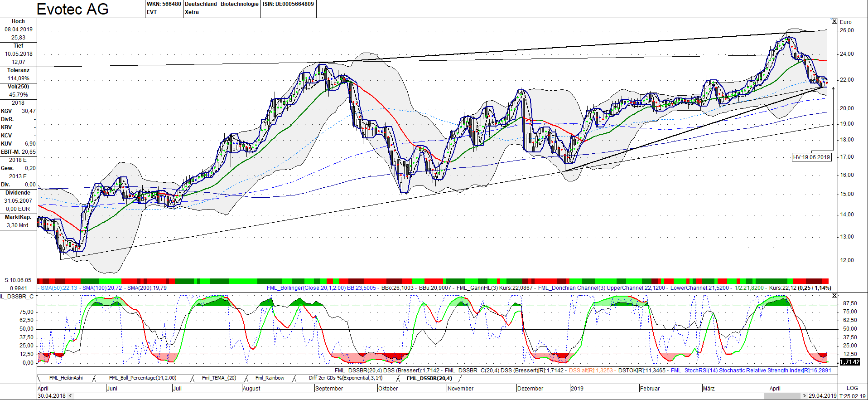This screenshot has width=868, height=400.
Task: Click the Toleranz header
Action: [18, 70]
